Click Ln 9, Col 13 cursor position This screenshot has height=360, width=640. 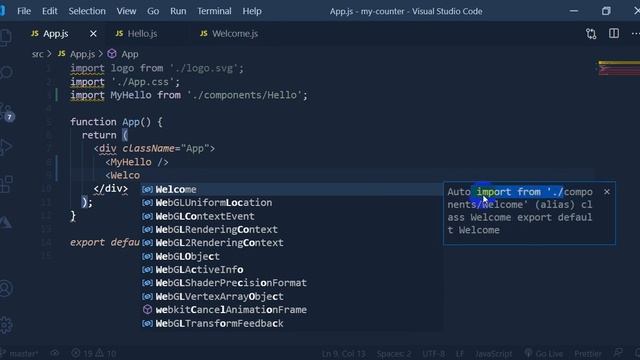[343, 353]
